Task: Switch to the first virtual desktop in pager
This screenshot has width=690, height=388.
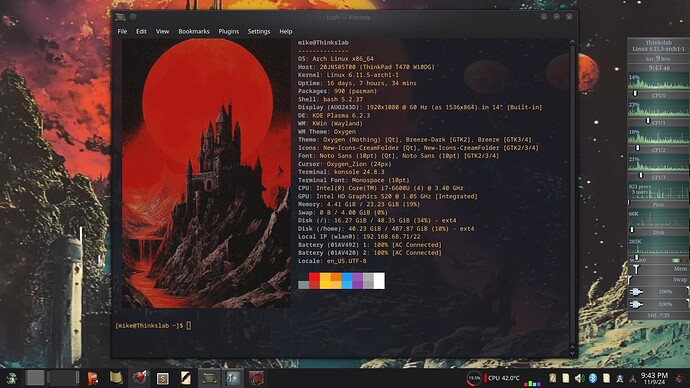Action: click(35, 378)
